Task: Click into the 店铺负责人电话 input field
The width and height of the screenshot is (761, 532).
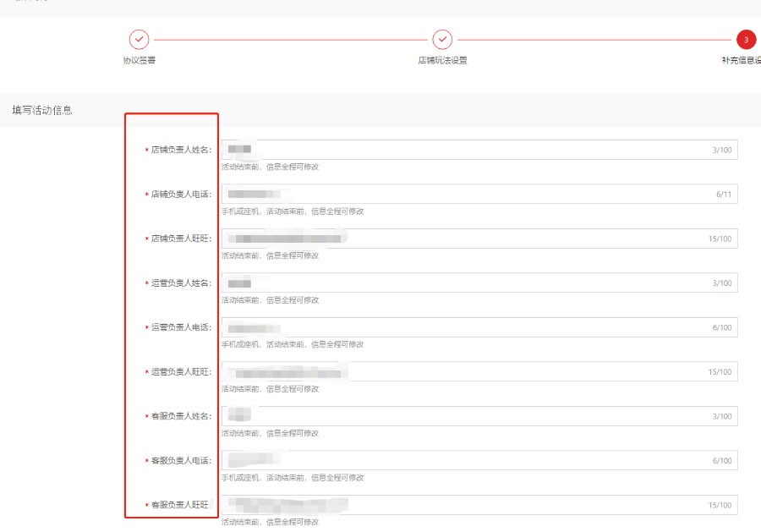Action: 479,194
